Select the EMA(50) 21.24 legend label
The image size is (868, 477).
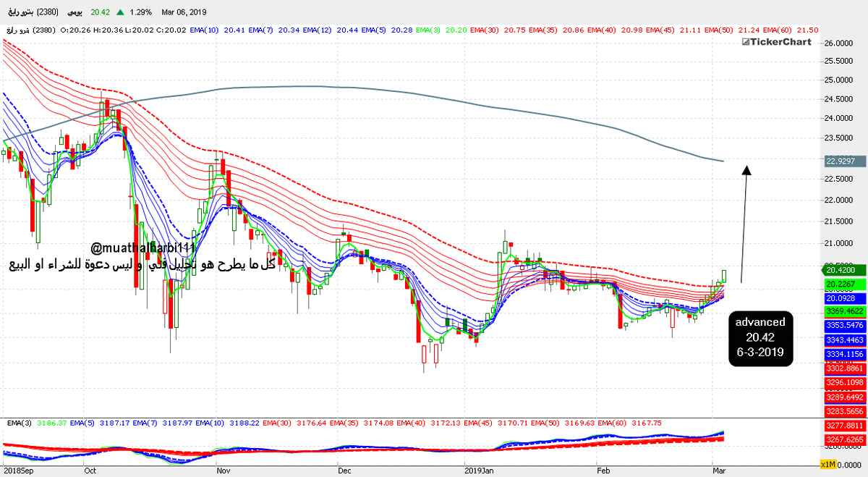[x=731, y=30]
